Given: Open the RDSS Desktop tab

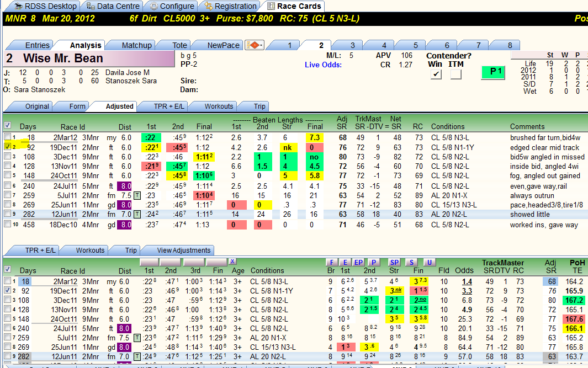Looking at the screenshot, I should tap(45, 7).
